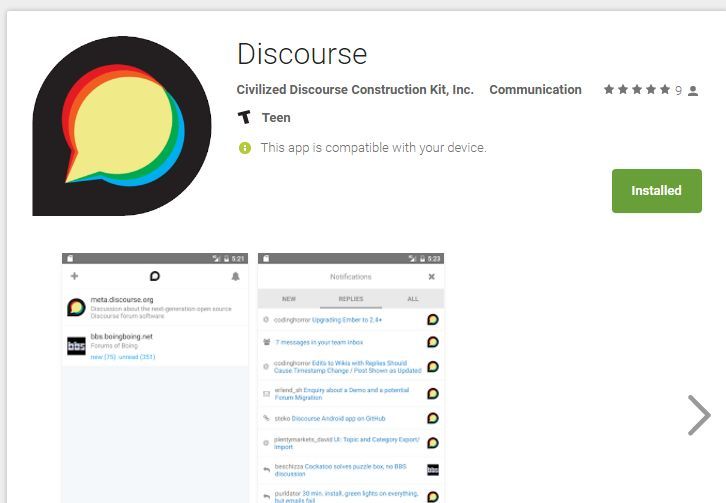The image size is (726, 503).
Task: Click Discourse icon beside GitHub notification row
Action: [432, 418]
